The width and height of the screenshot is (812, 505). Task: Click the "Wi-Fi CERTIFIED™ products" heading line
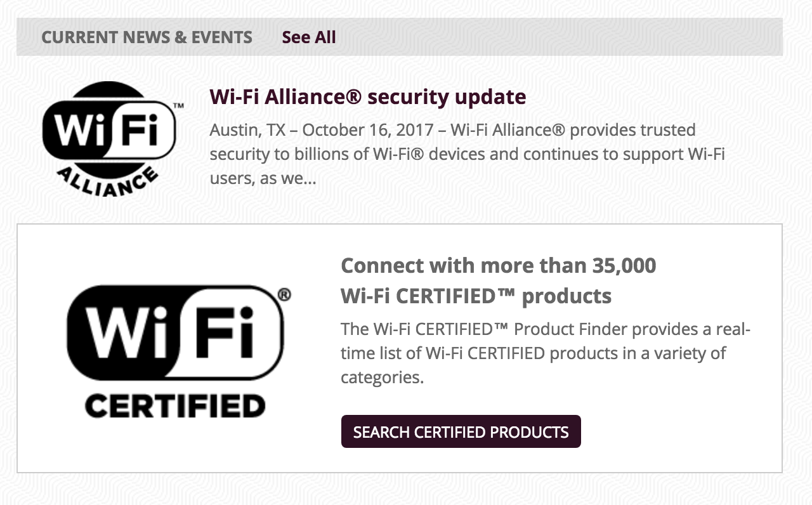[476, 296]
